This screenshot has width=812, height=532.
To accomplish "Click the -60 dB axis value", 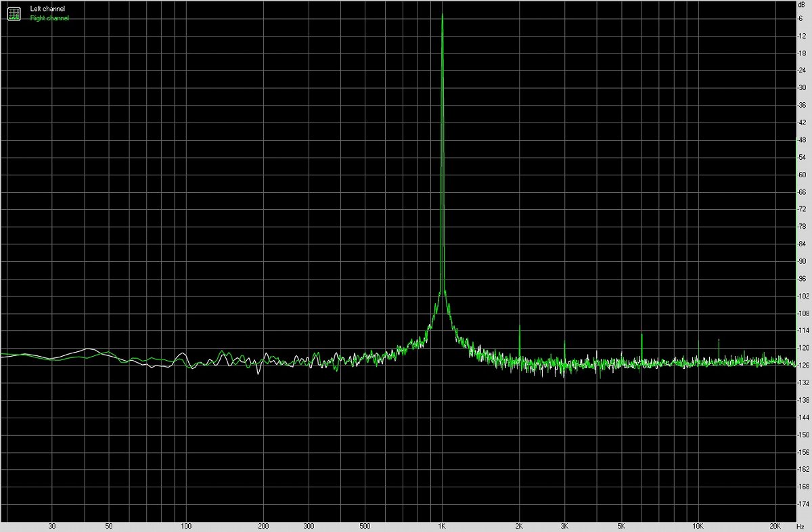I will point(802,175).
